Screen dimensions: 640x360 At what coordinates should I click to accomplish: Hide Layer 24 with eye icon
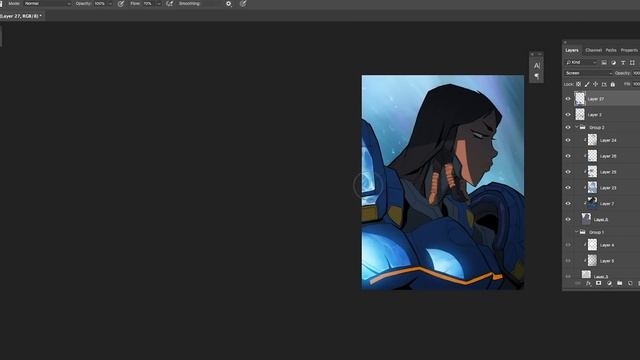[x=568, y=140]
